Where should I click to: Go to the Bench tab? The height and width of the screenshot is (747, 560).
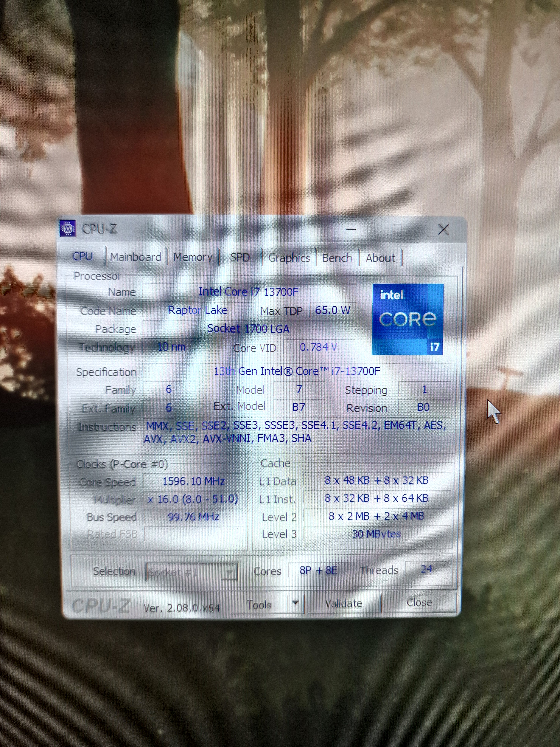pos(337,258)
